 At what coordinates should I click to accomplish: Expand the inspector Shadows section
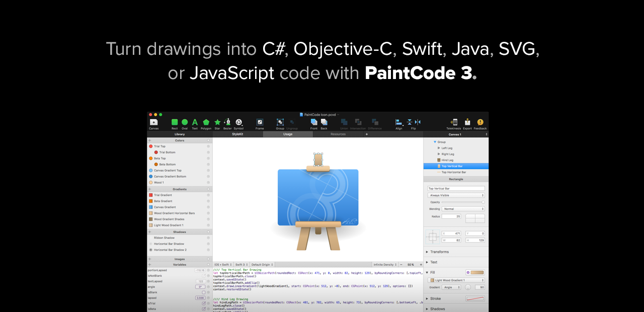click(427, 309)
